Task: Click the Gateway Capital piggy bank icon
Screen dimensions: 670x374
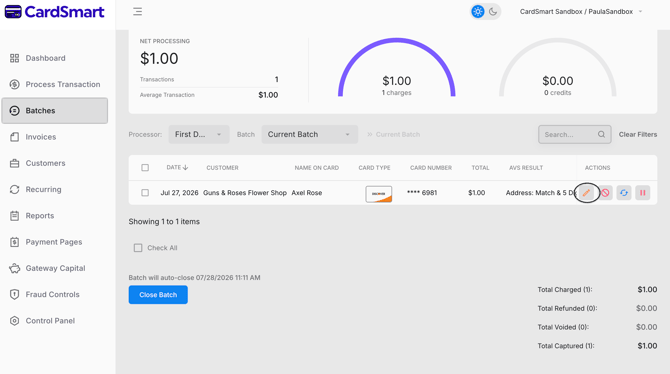Action: click(x=15, y=268)
